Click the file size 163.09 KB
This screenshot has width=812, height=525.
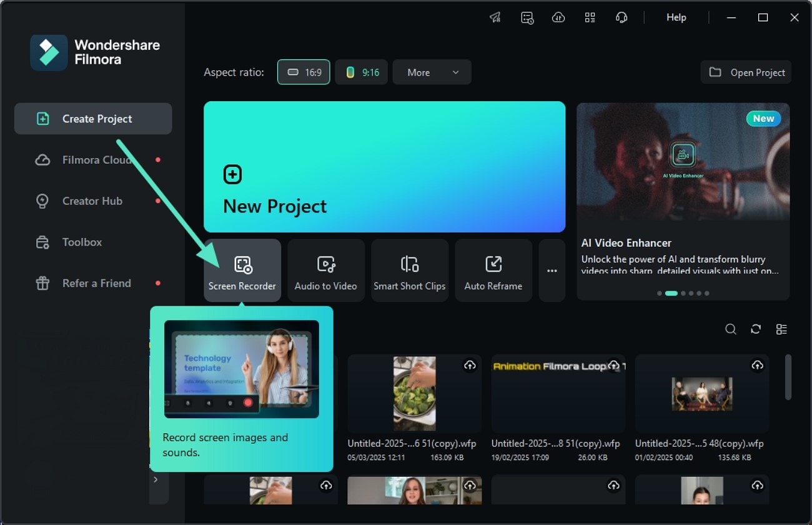click(x=447, y=457)
